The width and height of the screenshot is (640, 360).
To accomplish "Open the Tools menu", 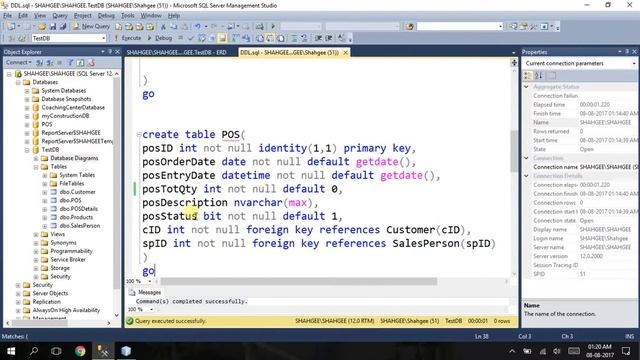I will coord(127,16).
